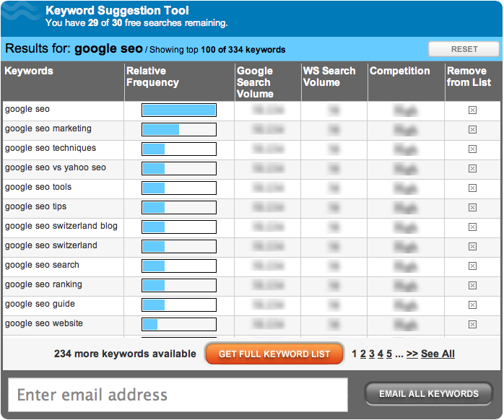Remove 'google seo website' from list
Image resolution: width=504 pixels, height=420 pixels.
(472, 325)
